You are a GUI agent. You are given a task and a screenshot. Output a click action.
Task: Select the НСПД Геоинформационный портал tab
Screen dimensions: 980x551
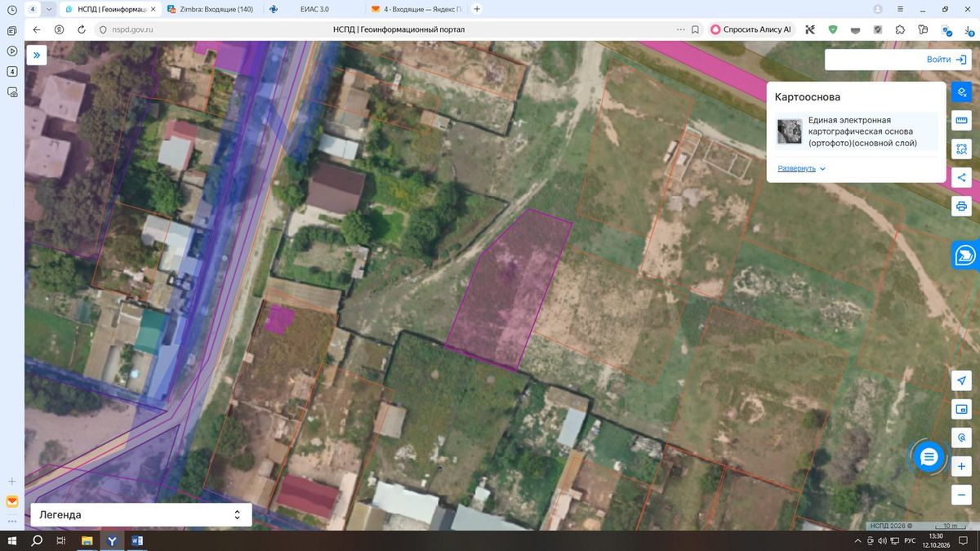click(x=109, y=9)
